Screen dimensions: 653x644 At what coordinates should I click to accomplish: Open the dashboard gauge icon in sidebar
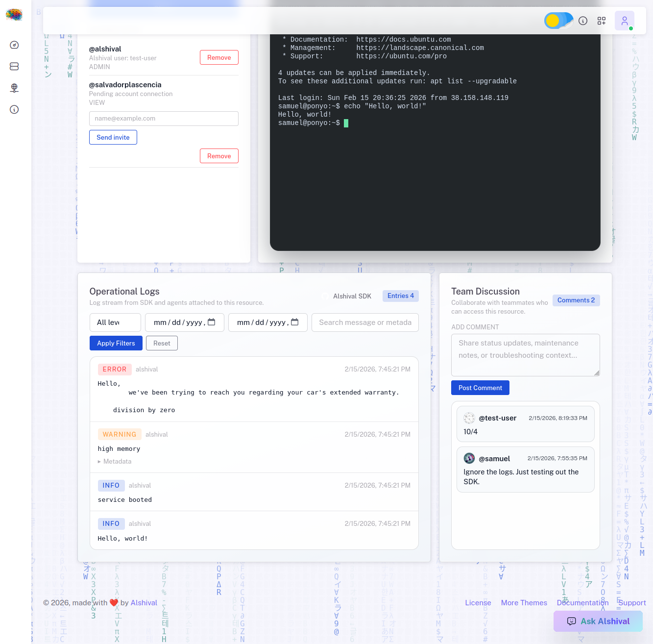pyautogui.click(x=14, y=45)
